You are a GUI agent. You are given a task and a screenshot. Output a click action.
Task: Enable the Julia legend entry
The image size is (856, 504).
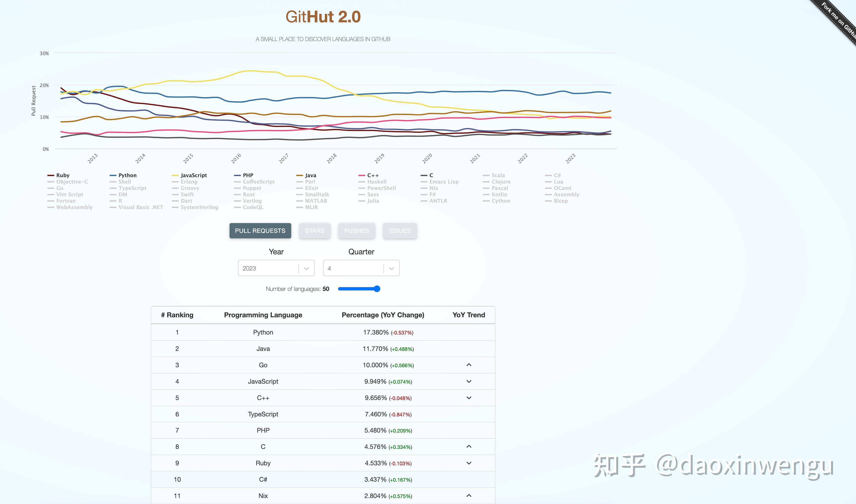click(369, 201)
